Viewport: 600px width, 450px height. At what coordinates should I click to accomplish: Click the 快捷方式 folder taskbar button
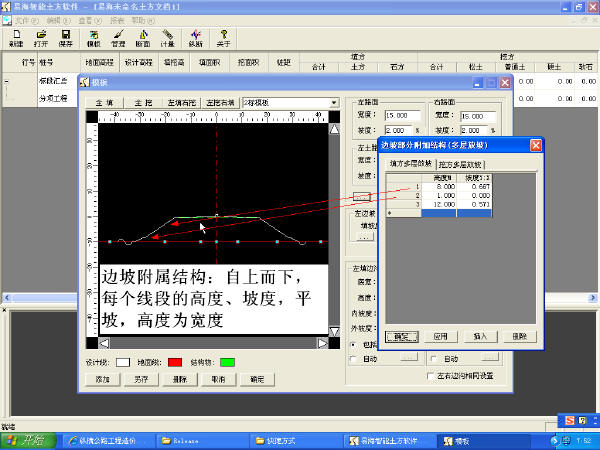(295, 441)
